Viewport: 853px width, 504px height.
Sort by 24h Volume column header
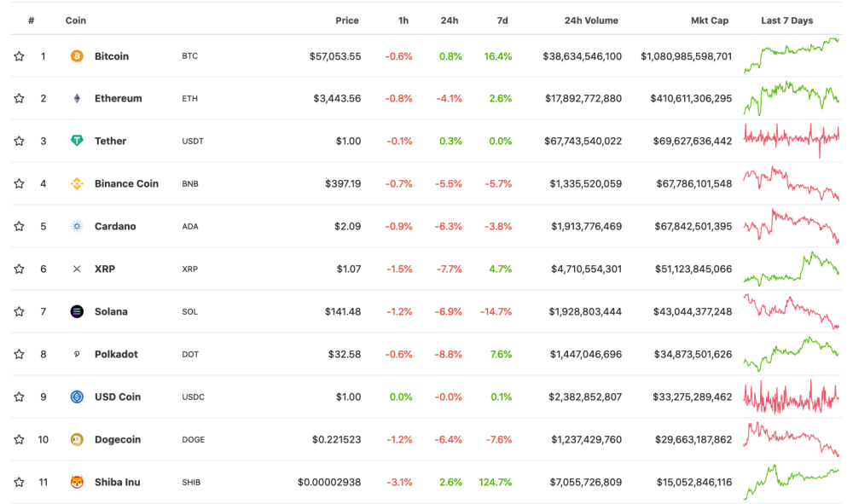[x=591, y=20]
